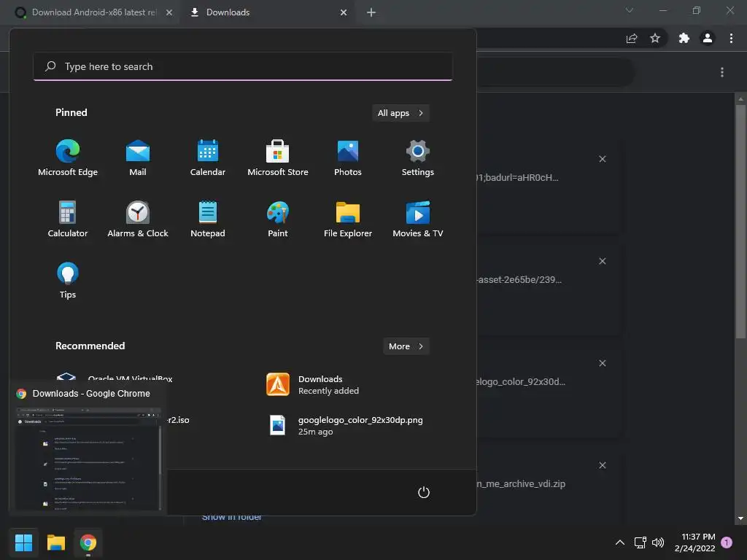Remove the googlelogo_color download entry
This screenshot has height=560, width=747.
[602, 363]
